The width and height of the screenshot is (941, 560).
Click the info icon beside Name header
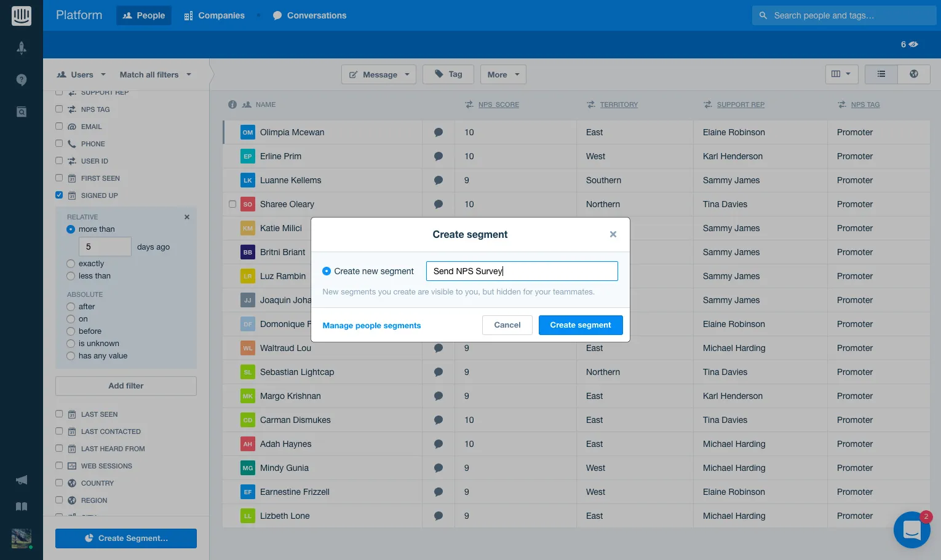[x=232, y=105]
